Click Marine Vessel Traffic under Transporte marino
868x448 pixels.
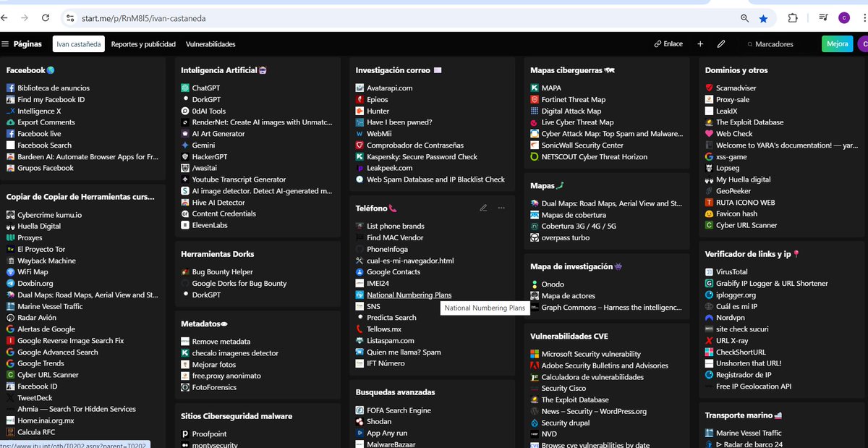click(x=749, y=434)
